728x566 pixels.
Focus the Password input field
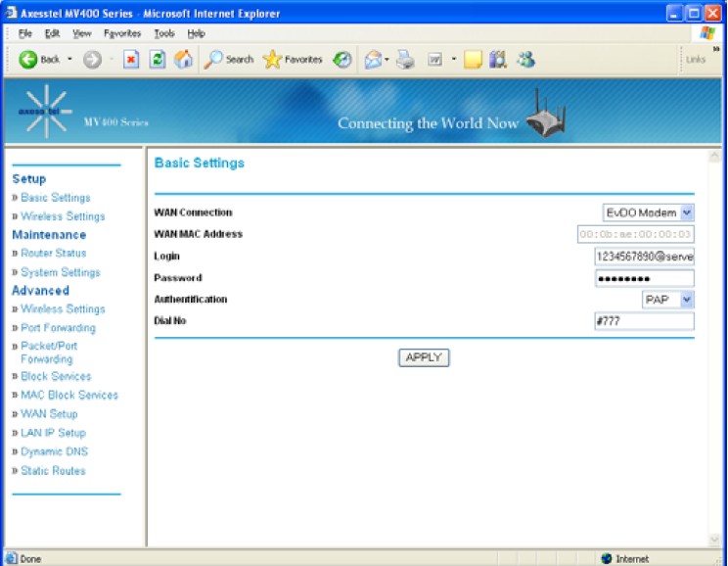(x=645, y=278)
